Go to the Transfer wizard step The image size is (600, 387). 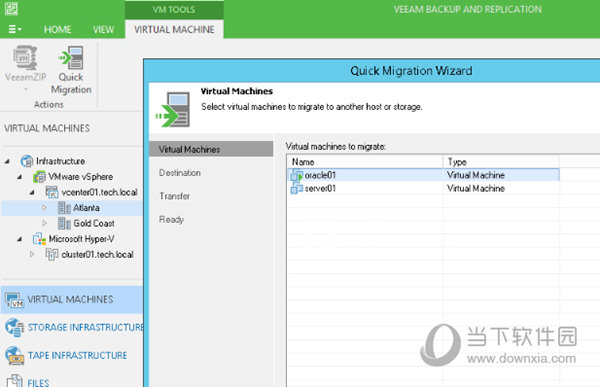(x=174, y=196)
